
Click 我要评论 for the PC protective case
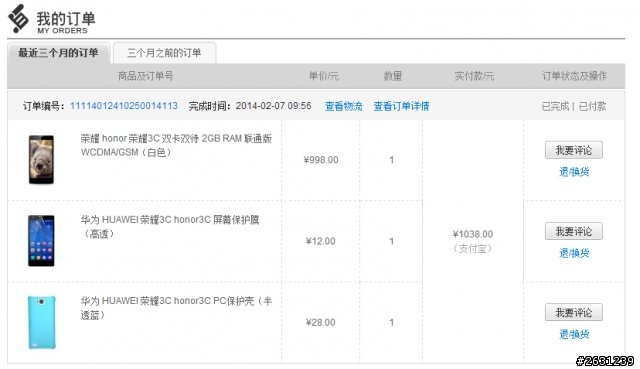573,313
